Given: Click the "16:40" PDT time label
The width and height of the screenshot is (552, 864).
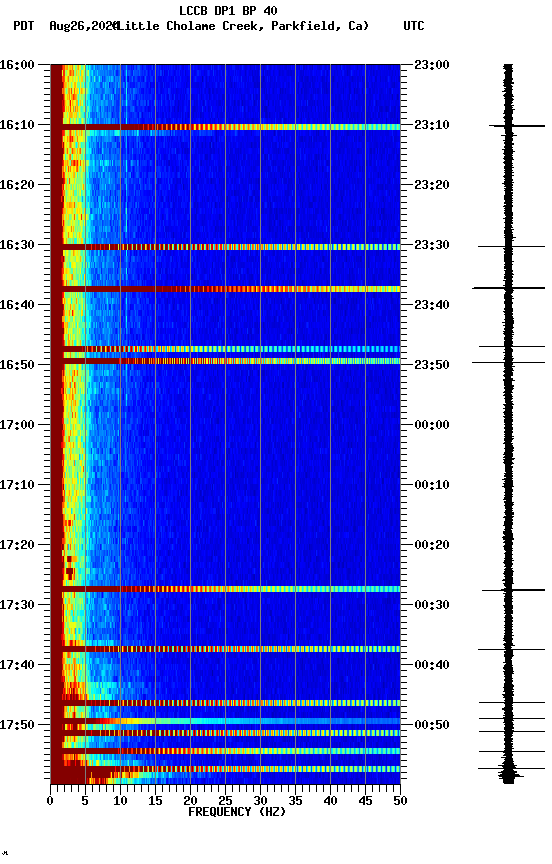Looking at the screenshot, I should (17, 305).
